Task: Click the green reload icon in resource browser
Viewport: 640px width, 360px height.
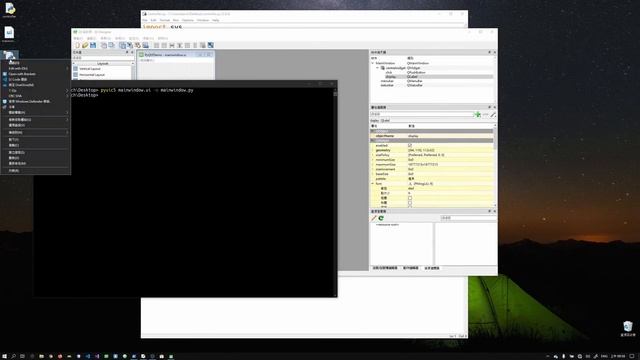Action: tap(381, 218)
